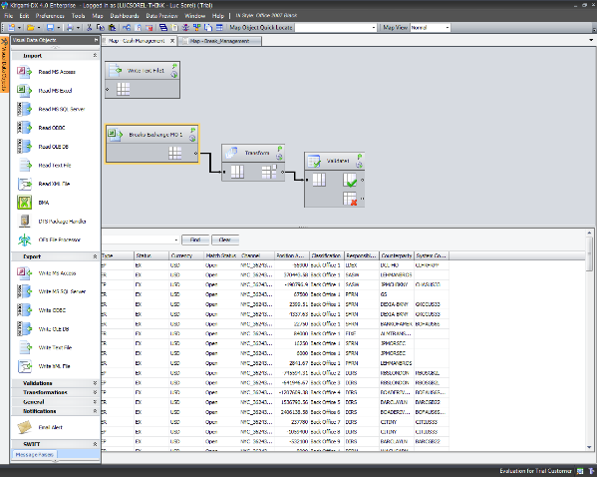Image resolution: width=597 pixels, height=477 pixels.
Task: Open the Preferences menu
Action: click(50, 16)
